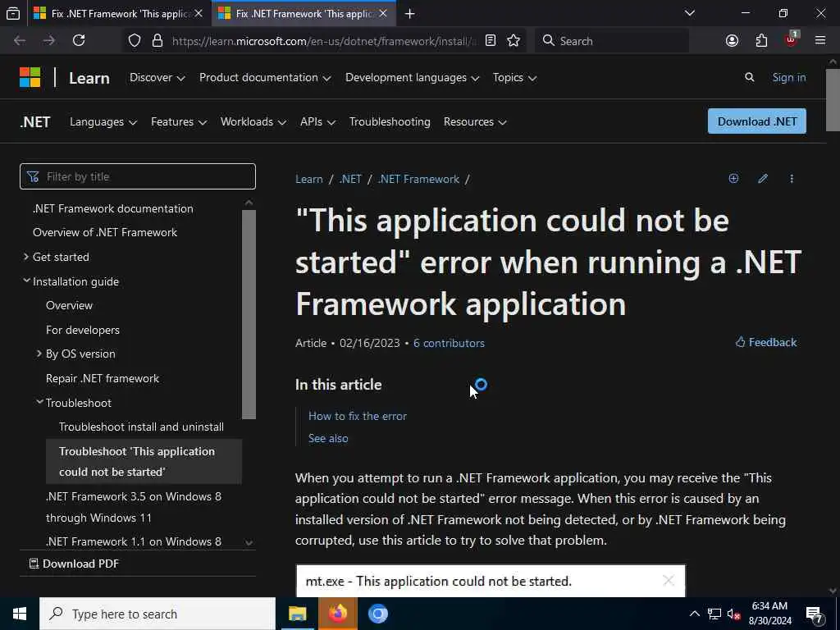Click the muted volume tray icon

[x=733, y=614]
